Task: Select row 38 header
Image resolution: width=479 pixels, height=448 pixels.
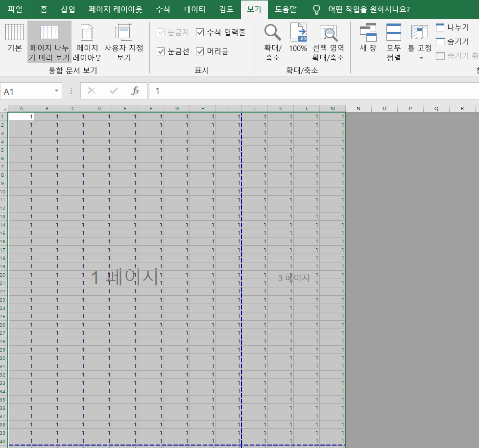Action: [x=3, y=424]
